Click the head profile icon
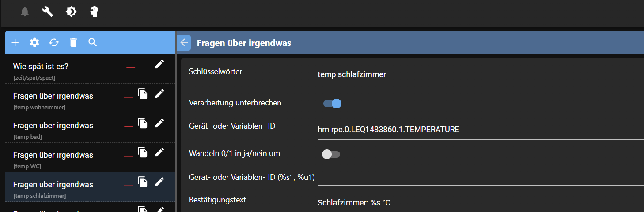The image size is (644, 212). point(94,12)
